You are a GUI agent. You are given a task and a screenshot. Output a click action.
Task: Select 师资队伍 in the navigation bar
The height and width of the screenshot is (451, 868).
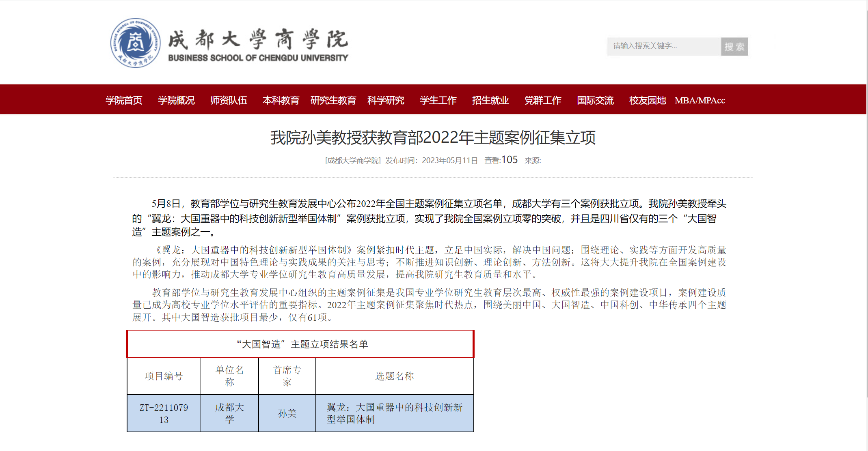coord(229,100)
